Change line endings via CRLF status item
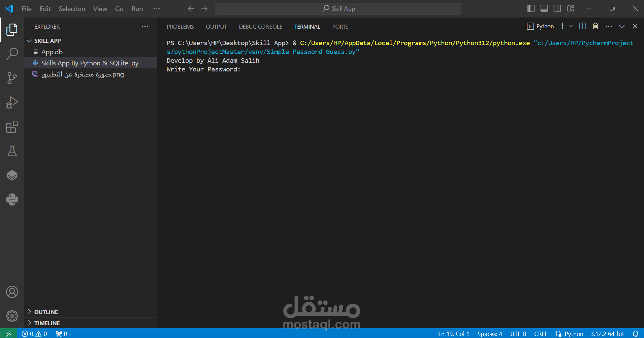The width and height of the screenshot is (644, 338). 541,334
